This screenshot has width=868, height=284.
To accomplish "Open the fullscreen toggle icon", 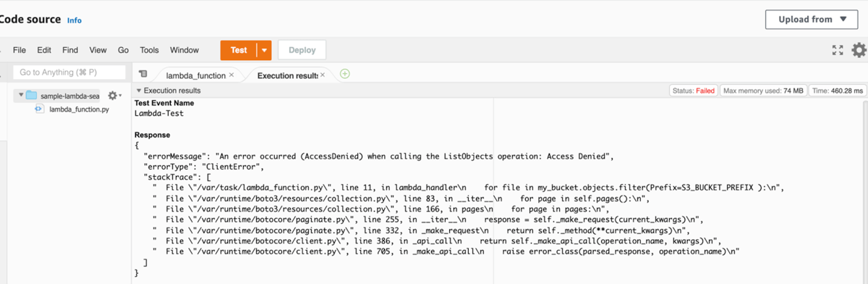I will (x=838, y=50).
